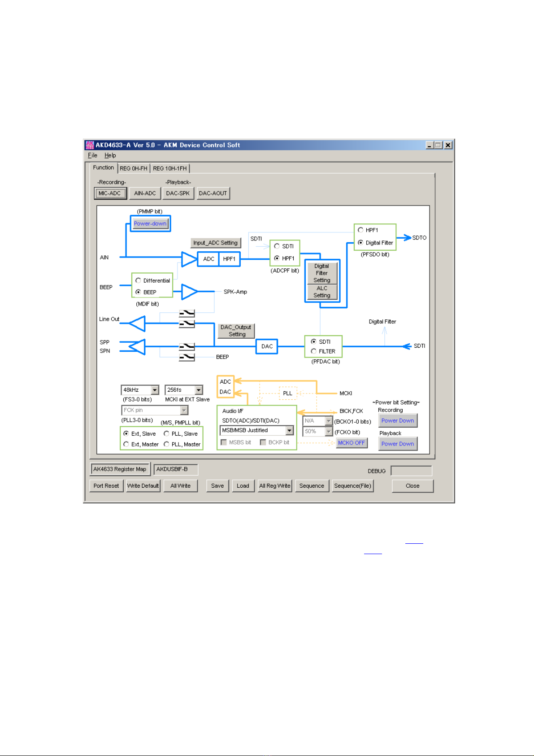The image size is (534, 756).
Task: Select the HPF1 radio in the PFSDO group
Action: point(360,230)
